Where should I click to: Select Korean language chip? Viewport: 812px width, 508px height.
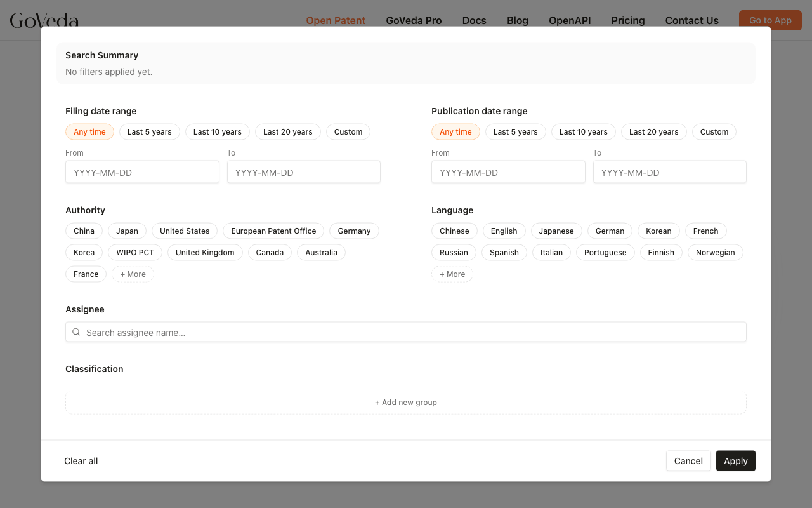658,231
